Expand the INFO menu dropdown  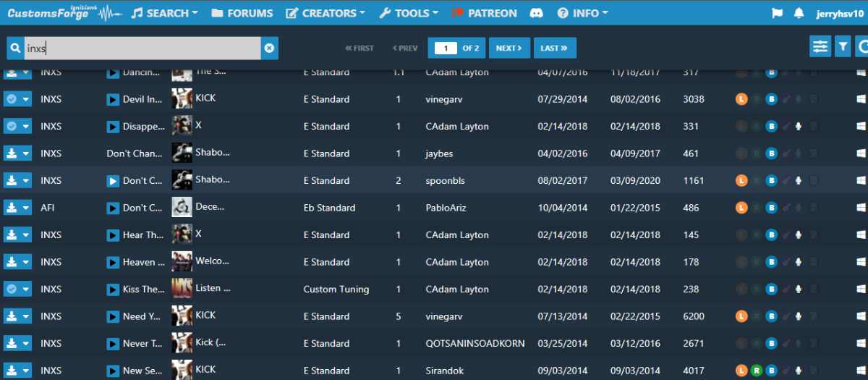coord(583,13)
